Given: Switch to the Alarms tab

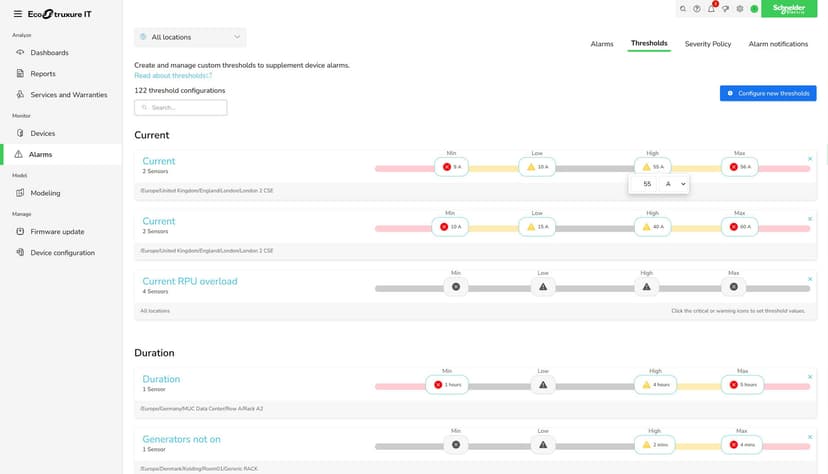Looking at the screenshot, I should pyautogui.click(x=601, y=44).
